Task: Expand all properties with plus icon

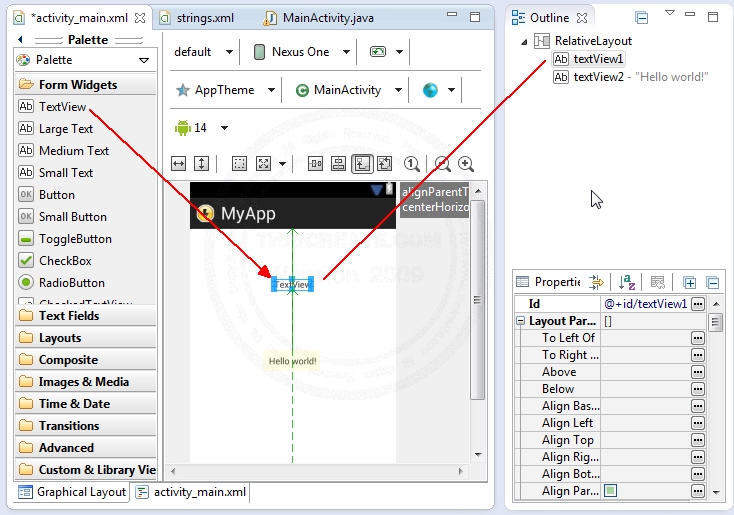Action: [689, 282]
